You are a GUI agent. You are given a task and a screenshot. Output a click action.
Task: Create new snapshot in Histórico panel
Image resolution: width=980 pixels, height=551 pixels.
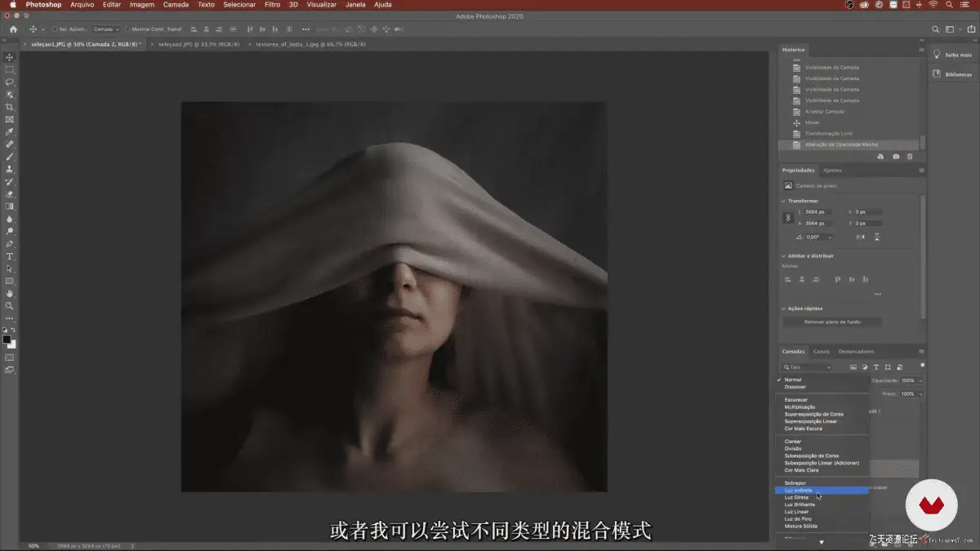(x=896, y=157)
